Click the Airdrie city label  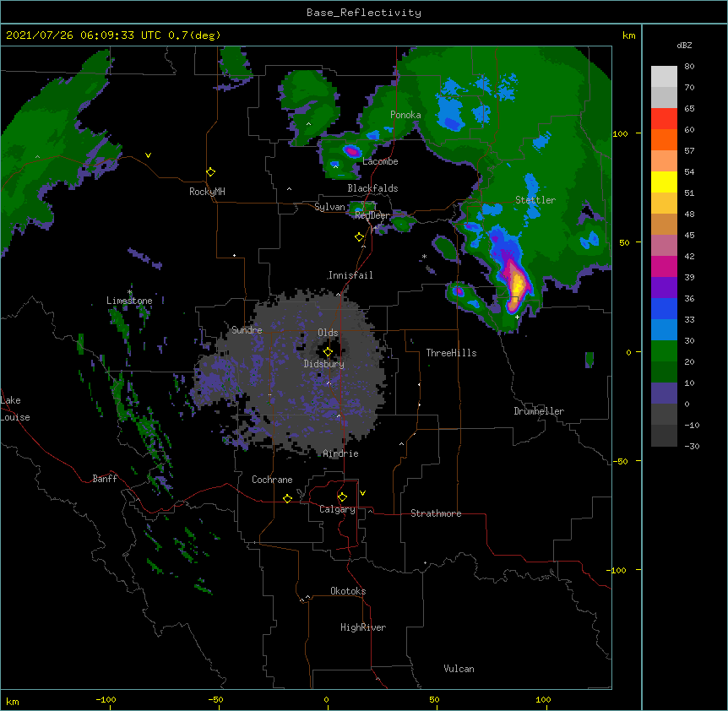click(340, 453)
